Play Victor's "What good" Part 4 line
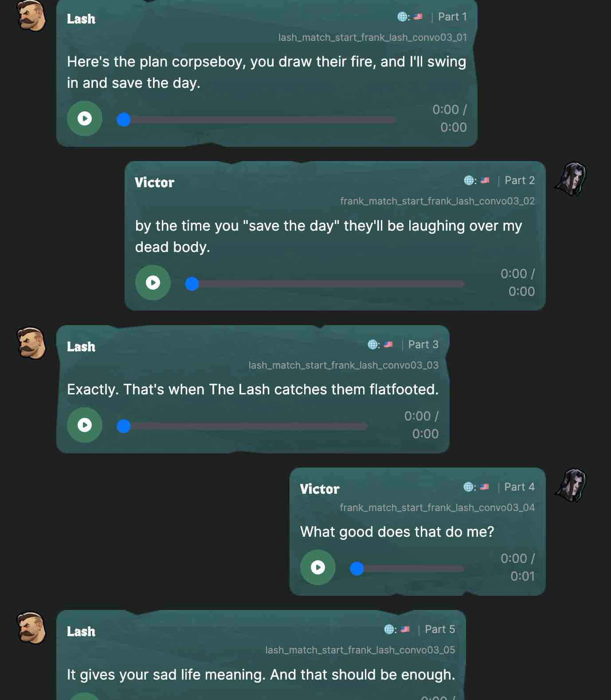The height and width of the screenshot is (700, 611). click(318, 567)
